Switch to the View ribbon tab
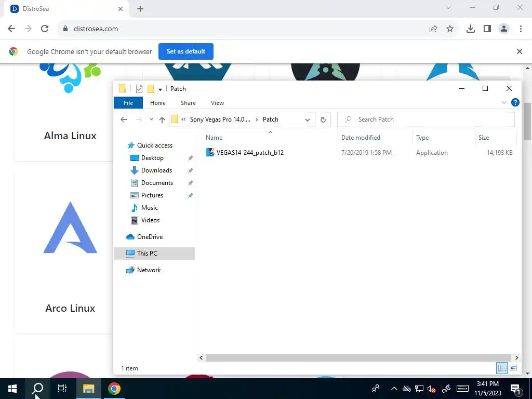 217,103
